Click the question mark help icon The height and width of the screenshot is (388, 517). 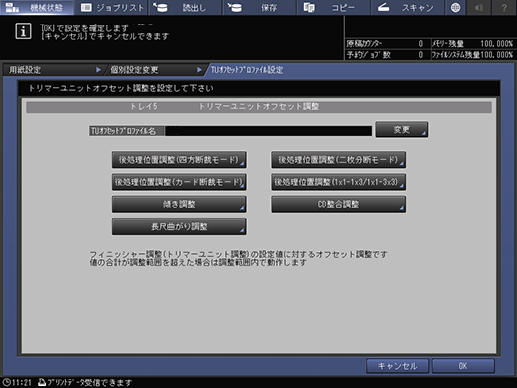504,7
